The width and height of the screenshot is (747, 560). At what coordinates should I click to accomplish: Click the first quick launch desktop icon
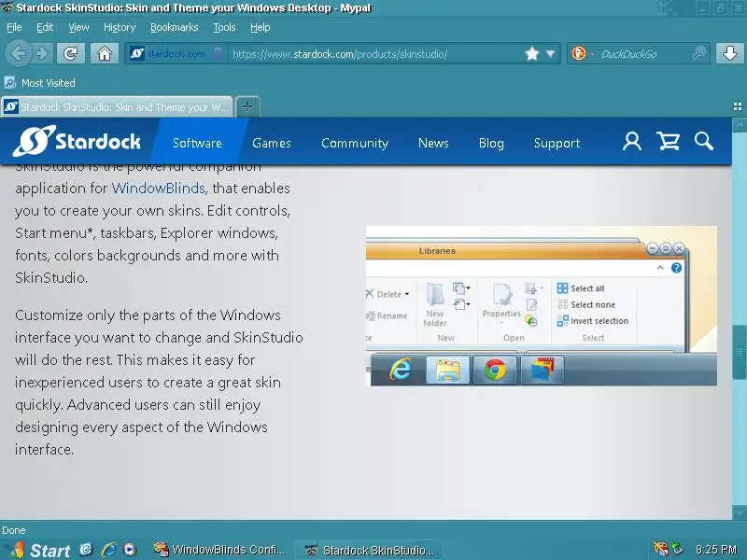point(86,550)
